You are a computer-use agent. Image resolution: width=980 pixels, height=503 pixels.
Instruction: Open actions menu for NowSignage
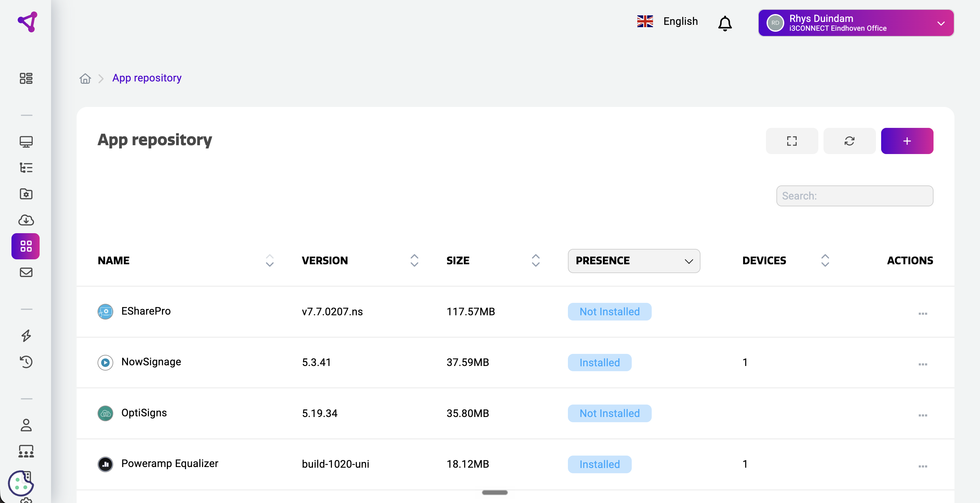point(922,364)
